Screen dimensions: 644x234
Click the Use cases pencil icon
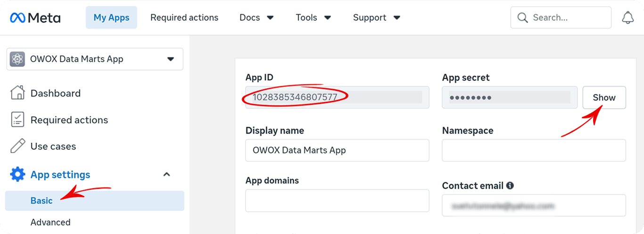17,146
